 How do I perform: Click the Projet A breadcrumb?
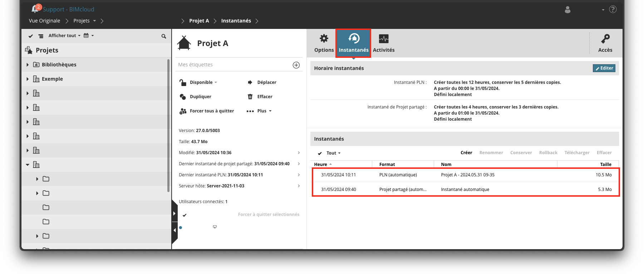click(x=199, y=21)
